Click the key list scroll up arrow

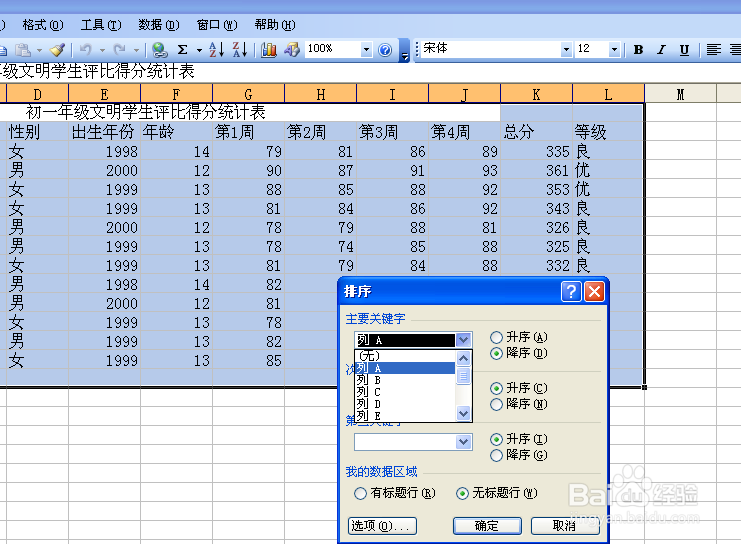(x=464, y=358)
